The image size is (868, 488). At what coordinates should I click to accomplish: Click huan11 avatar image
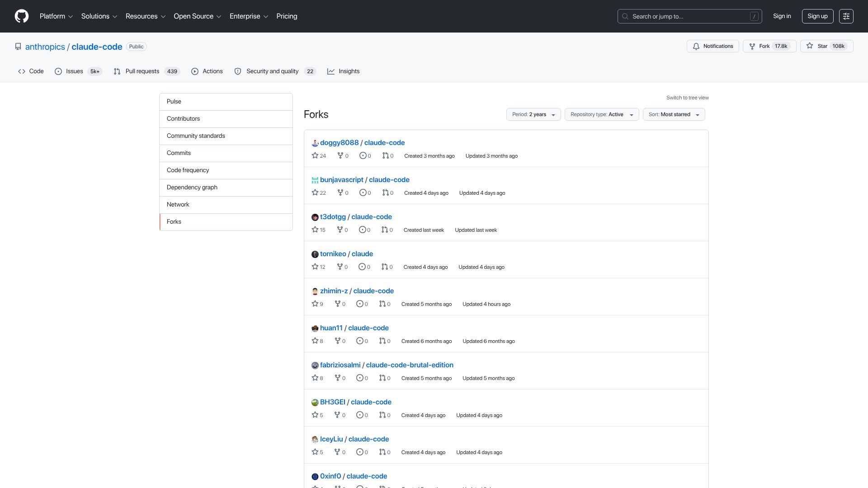pyautogui.click(x=315, y=328)
